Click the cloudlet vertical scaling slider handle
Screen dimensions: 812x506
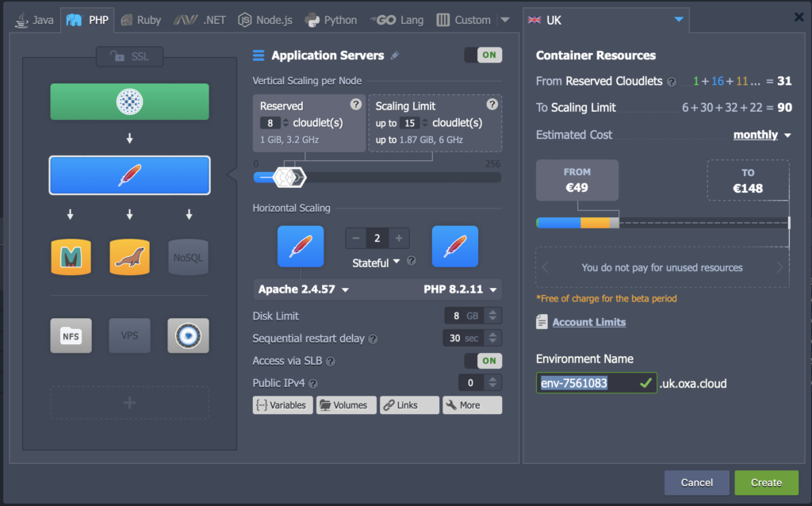(x=288, y=177)
